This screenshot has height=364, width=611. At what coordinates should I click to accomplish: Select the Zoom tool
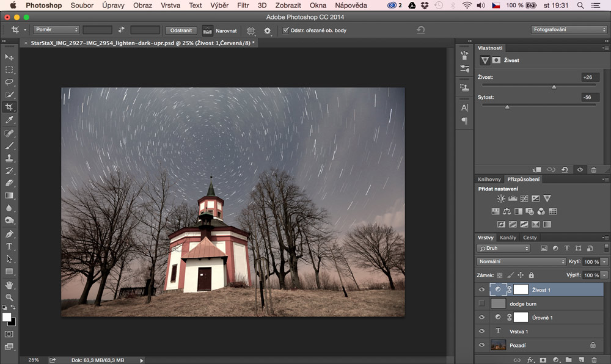click(x=9, y=297)
